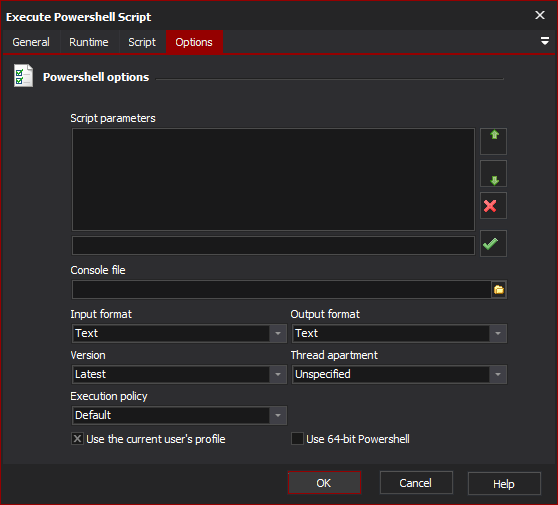
Task: Select the Options tab
Action: (x=194, y=42)
